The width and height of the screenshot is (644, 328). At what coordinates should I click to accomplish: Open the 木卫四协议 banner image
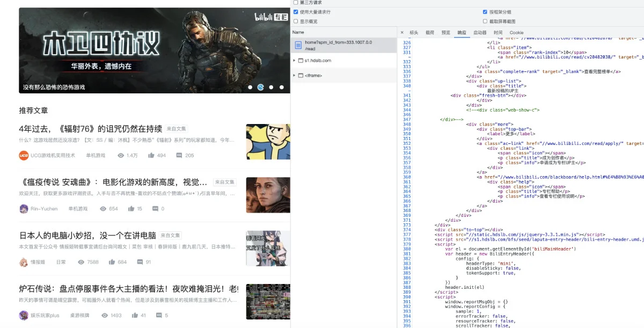(155, 50)
